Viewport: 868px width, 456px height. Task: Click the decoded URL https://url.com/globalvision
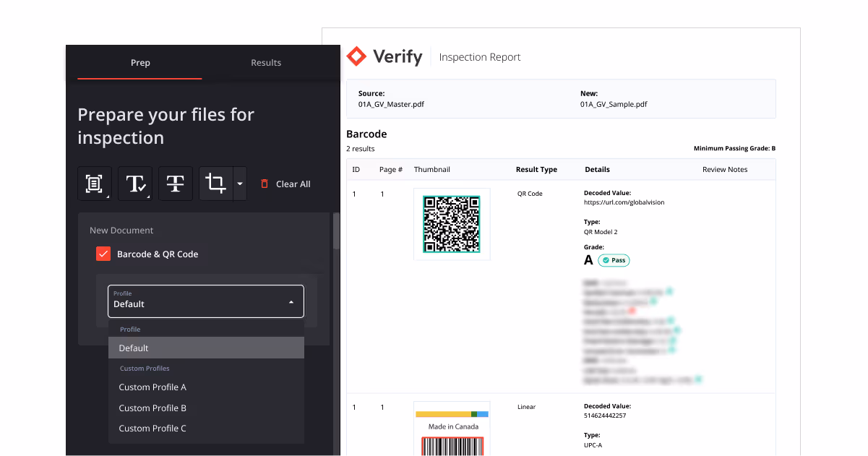coord(624,202)
